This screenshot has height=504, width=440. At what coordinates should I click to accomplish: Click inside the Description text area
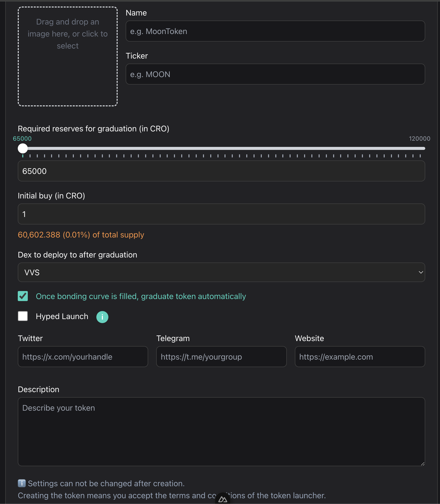point(221,432)
